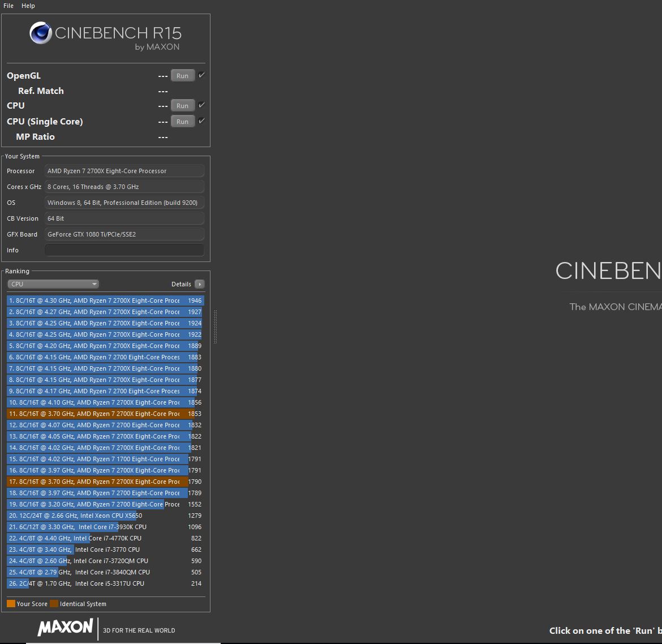Select ranking row 4 scoring 1922

(x=106, y=334)
